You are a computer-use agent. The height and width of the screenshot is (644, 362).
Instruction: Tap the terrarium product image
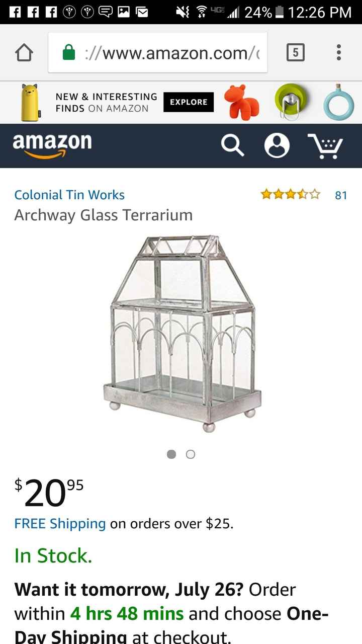[x=182, y=333]
